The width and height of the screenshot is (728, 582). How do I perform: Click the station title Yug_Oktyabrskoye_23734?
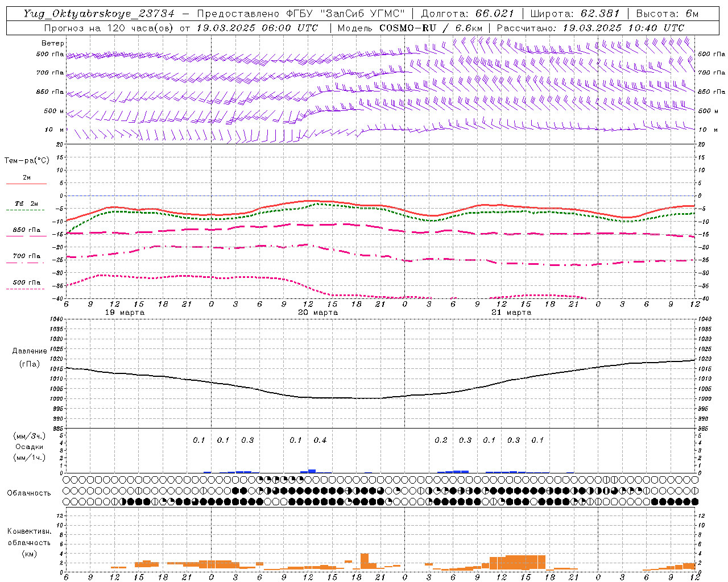click(x=99, y=14)
